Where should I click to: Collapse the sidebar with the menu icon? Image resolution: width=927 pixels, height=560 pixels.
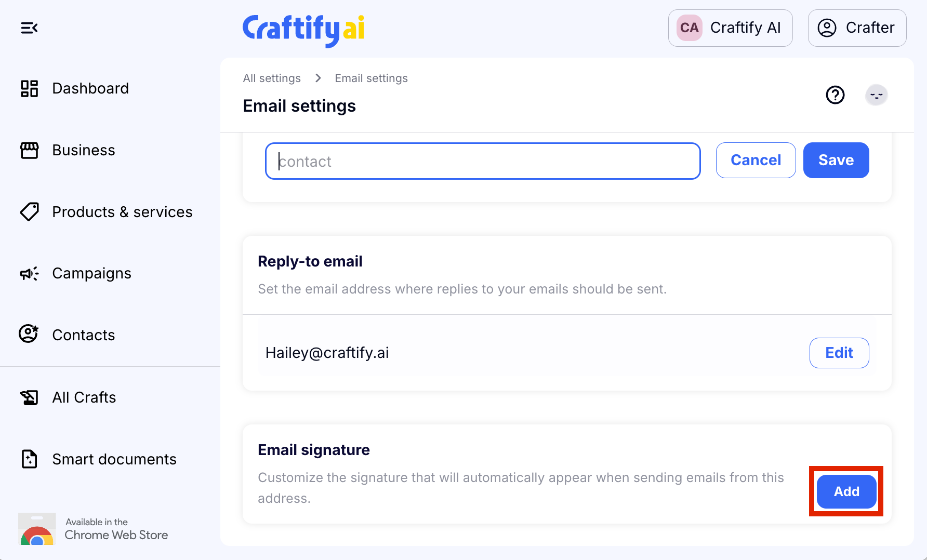(x=29, y=28)
